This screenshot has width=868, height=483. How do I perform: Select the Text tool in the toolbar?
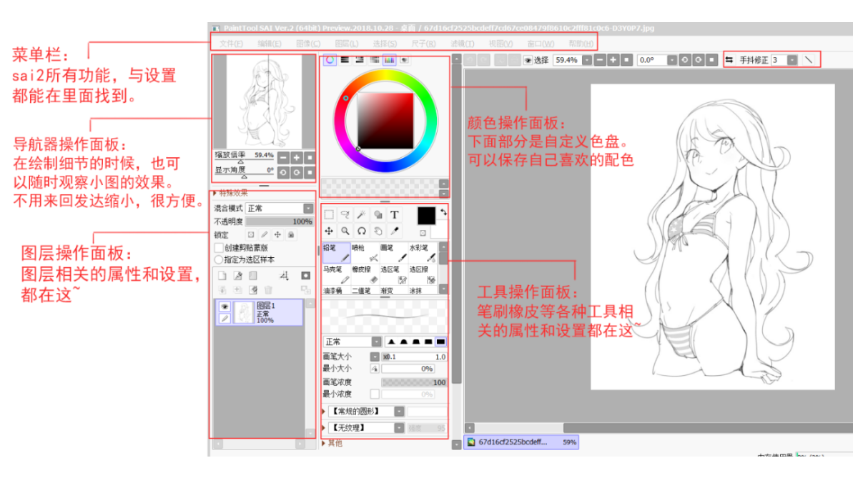pos(394,214)
